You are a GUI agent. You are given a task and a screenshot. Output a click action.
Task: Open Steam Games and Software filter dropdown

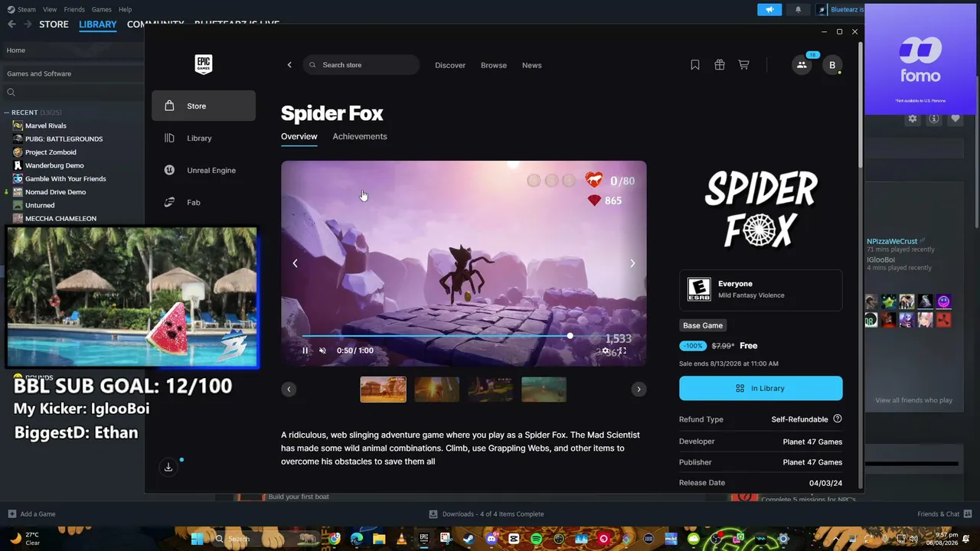[72, 73]
